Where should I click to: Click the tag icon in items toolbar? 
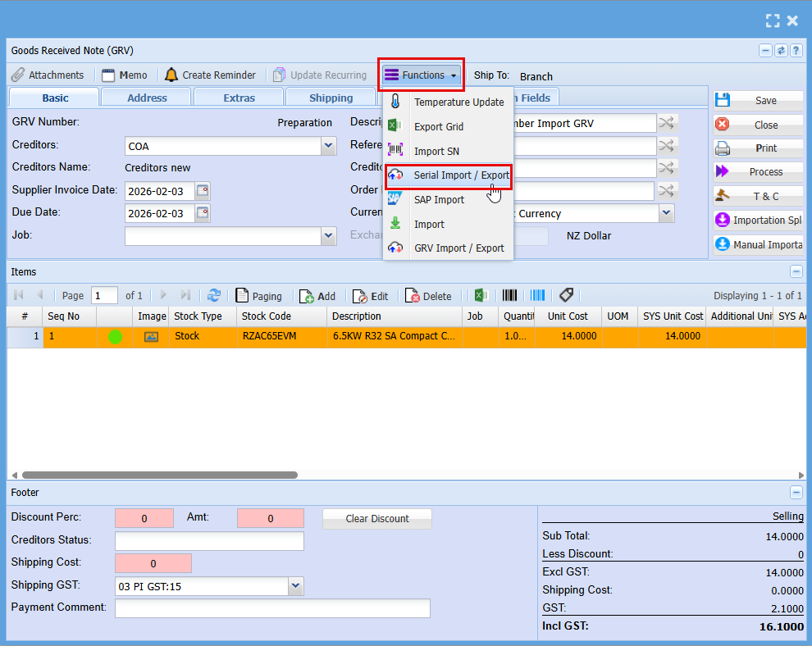pos(566,296)
